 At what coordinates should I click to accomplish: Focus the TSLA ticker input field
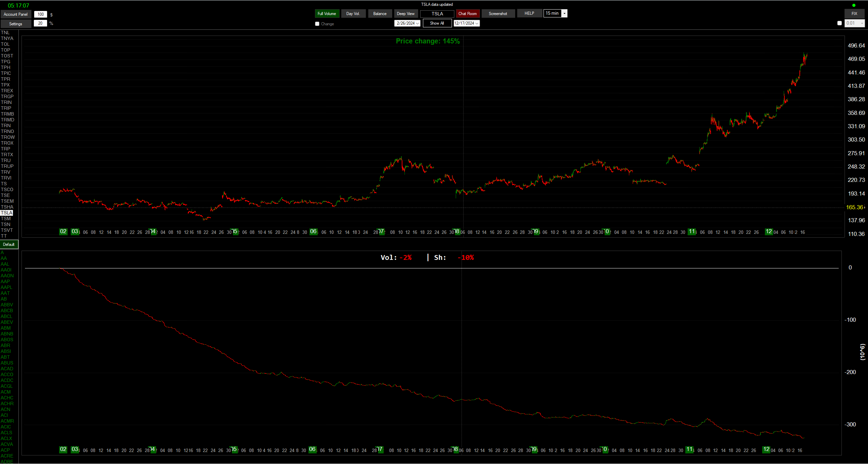(437, 14)
